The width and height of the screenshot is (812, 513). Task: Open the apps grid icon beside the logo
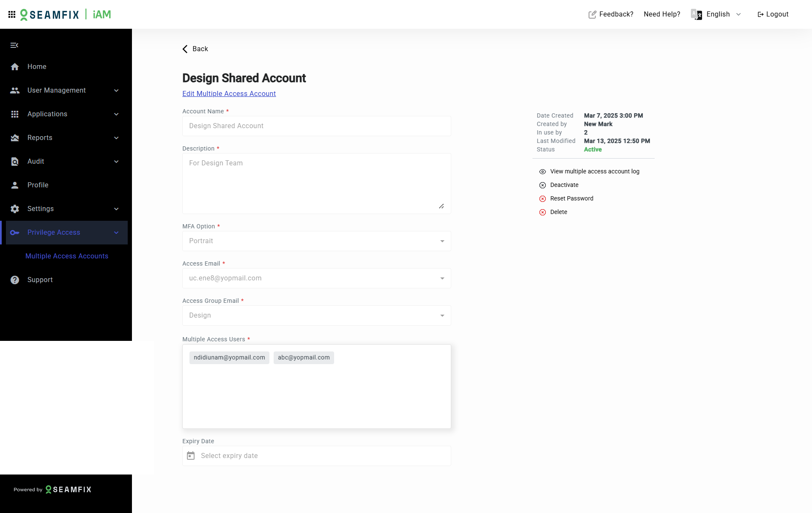click(x=12, y=14)
